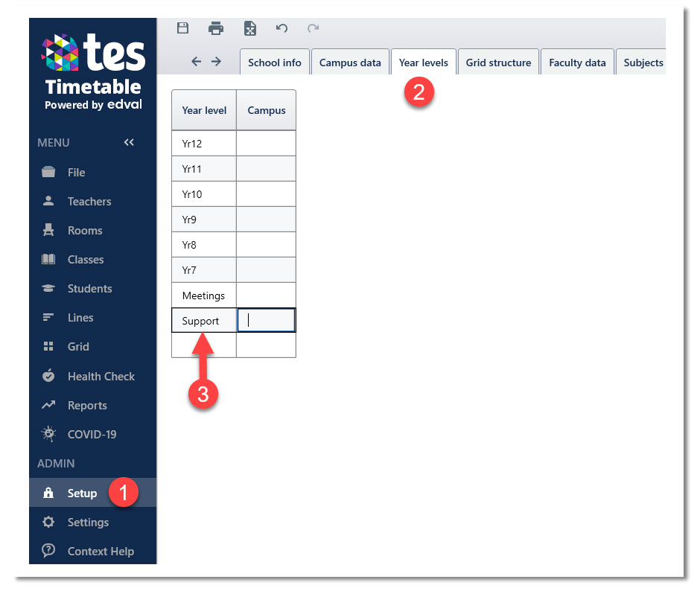Image resolution: width=700 pixels, height=591 pixels.
Task: Click the Redo arrow icon
Action: coord(313,28)
